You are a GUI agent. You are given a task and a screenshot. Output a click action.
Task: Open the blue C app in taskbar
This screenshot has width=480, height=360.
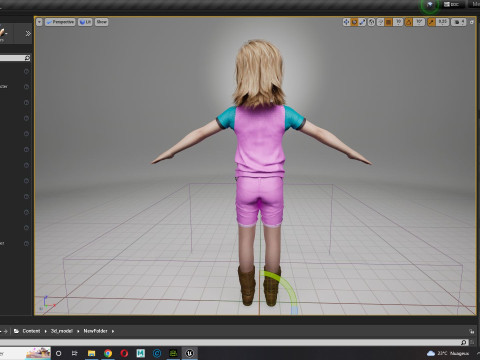point(157,353)
